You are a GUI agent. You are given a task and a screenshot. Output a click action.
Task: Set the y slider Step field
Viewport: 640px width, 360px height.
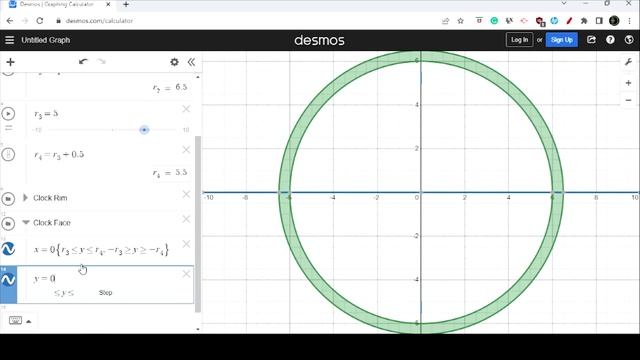coord(105,293)
